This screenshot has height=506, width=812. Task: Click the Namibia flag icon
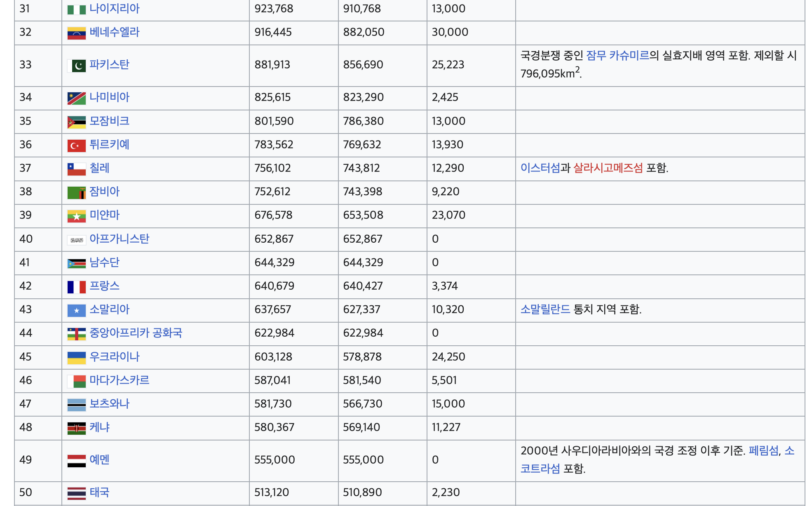coord(76,98)
